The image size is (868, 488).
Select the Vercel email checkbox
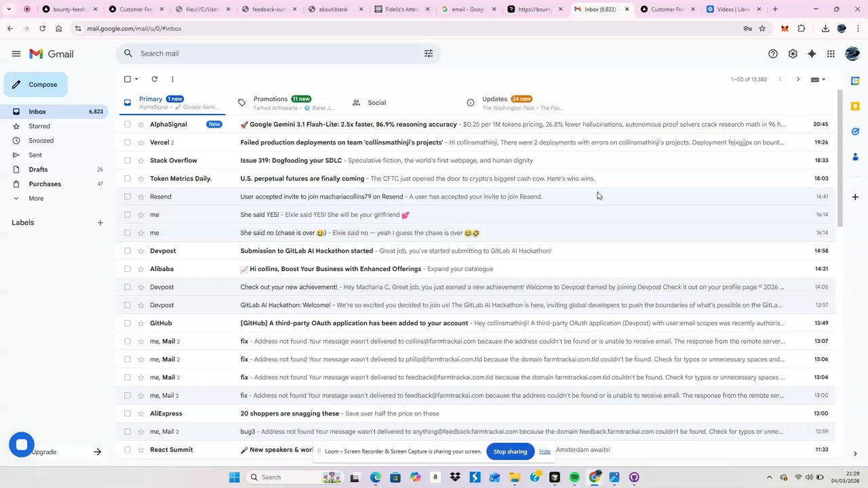click(x=127, y=142)
